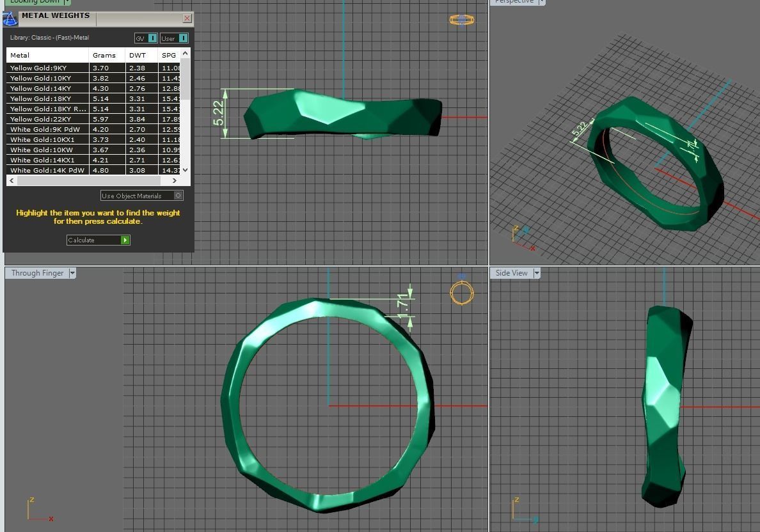The height and width of the screenshot is (532, 760).
Task: Toggle the GV library switch
Action: coord(152,38)
